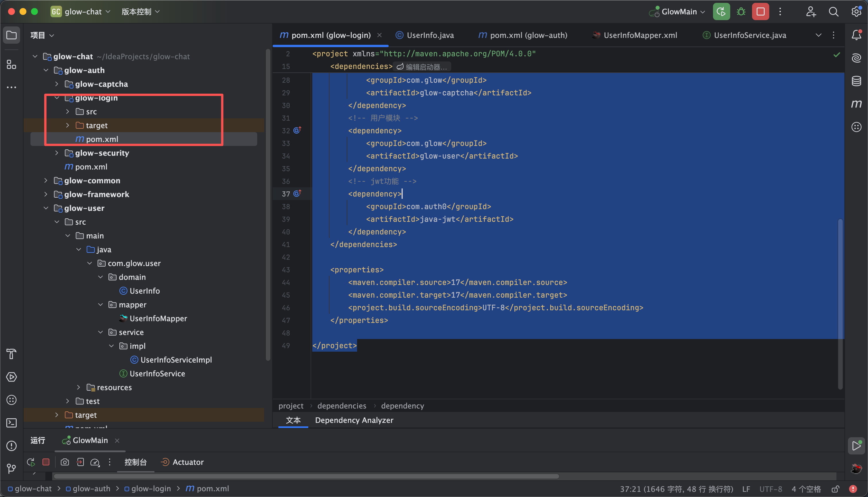Collapse the glow-user module folder
The width and height of the screenshot is (868, 497).
(46, 208)
